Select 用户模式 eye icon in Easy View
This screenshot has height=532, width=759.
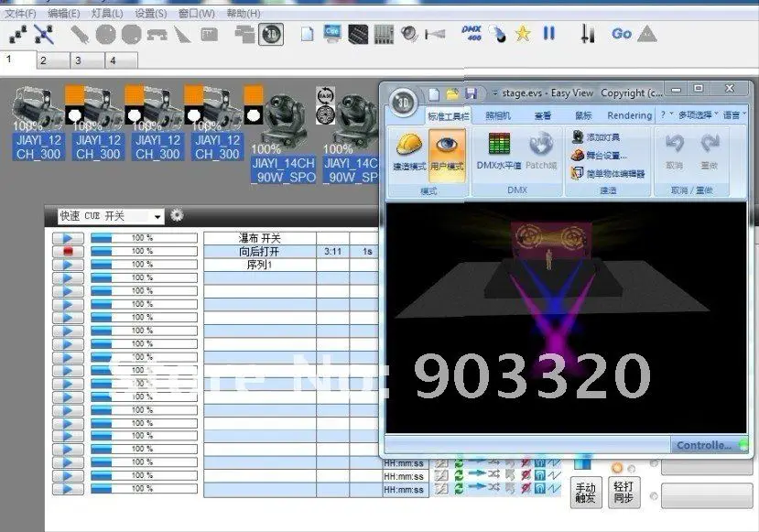(448, 147)
